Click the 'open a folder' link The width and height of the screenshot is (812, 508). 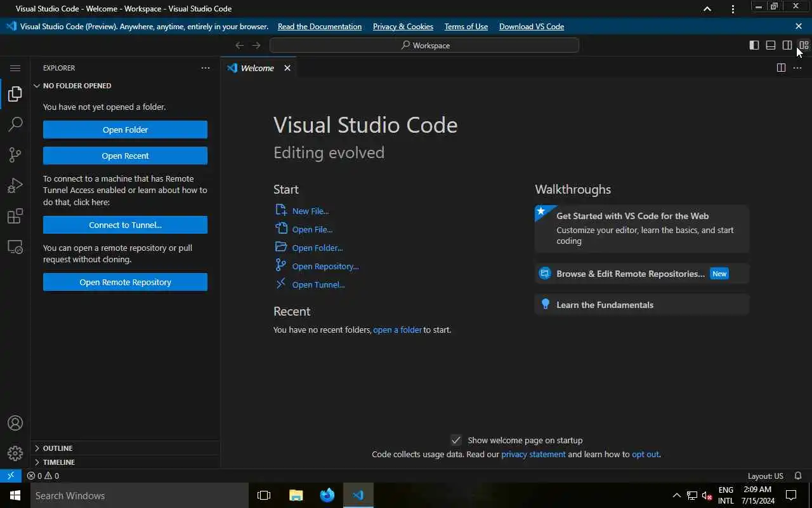(397, 330)
